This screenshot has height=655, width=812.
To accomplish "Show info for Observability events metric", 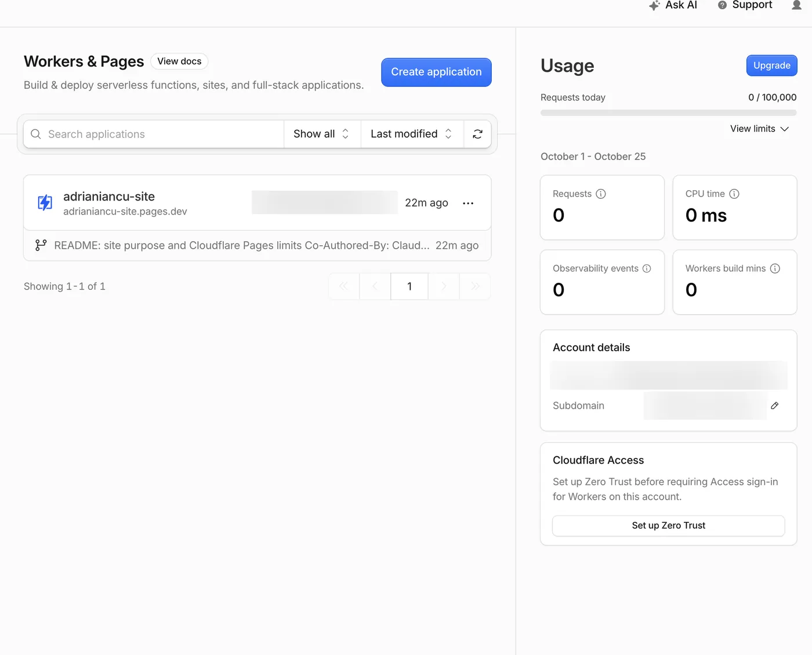I will tap(647, 268).
